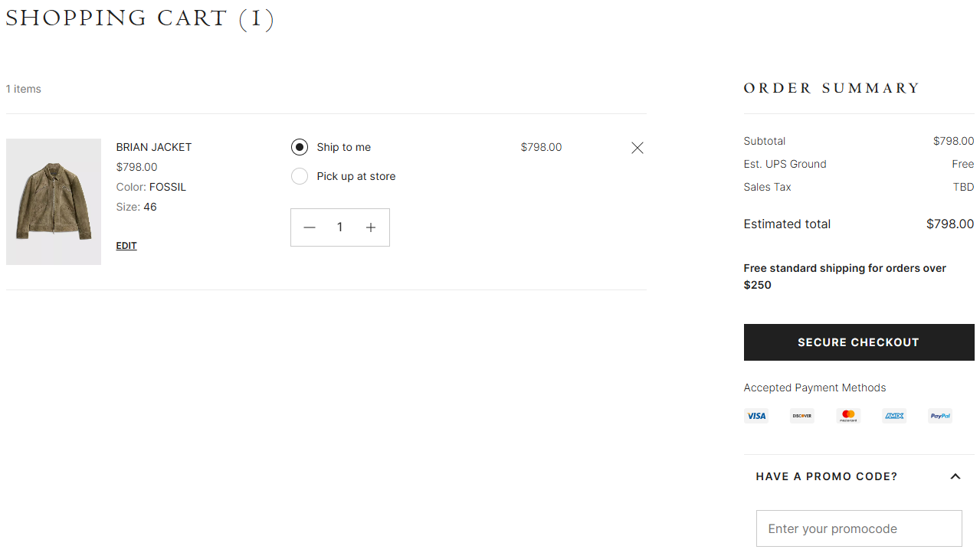Image resolution: width=980 pixels, height=556 pixels.
Task: Click the Visa payment method icon
Action: [x=756, y=415]
